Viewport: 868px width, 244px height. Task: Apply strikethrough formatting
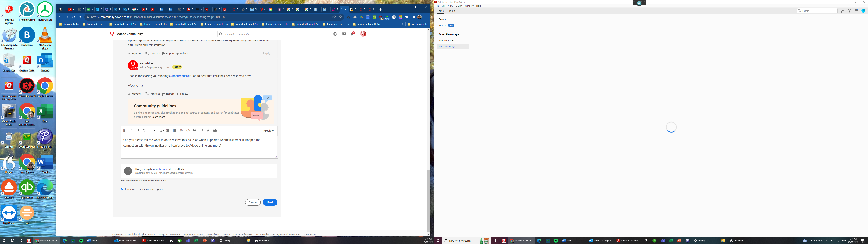[x=145, y=130]
